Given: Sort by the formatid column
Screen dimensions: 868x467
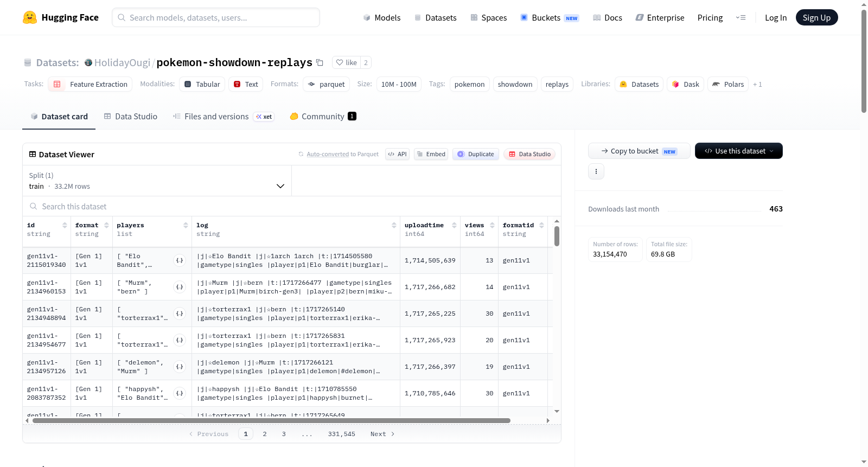Looking at the screenshot, I should 541,225.
